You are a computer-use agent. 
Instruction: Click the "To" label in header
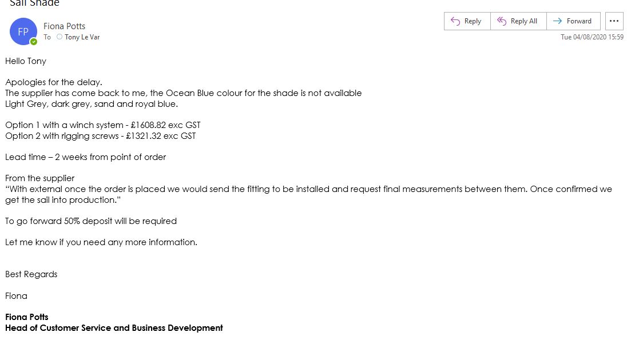point(47,37)
